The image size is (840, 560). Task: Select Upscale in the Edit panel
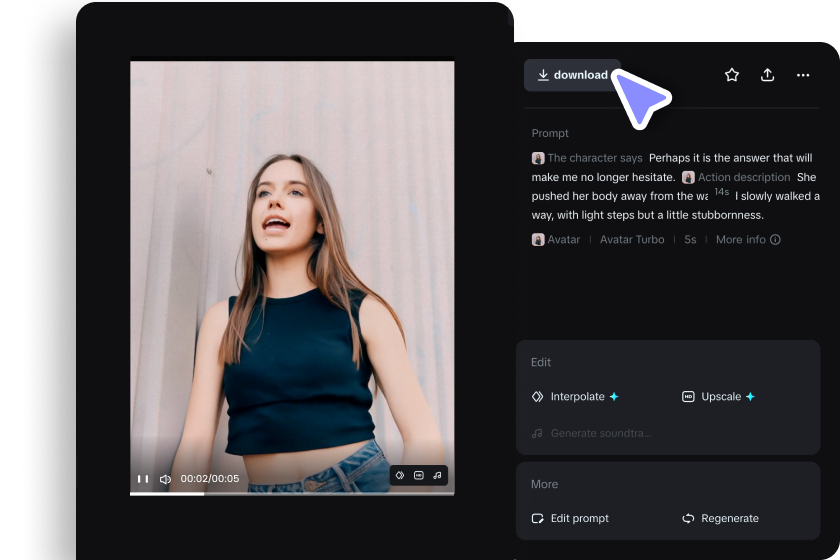point(718,397)
